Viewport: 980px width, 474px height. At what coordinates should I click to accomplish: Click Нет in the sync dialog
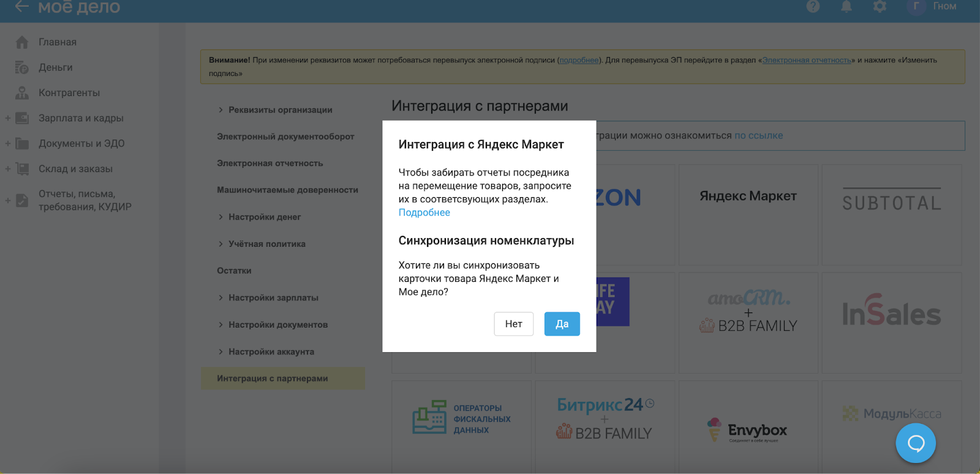pos(514,324)
